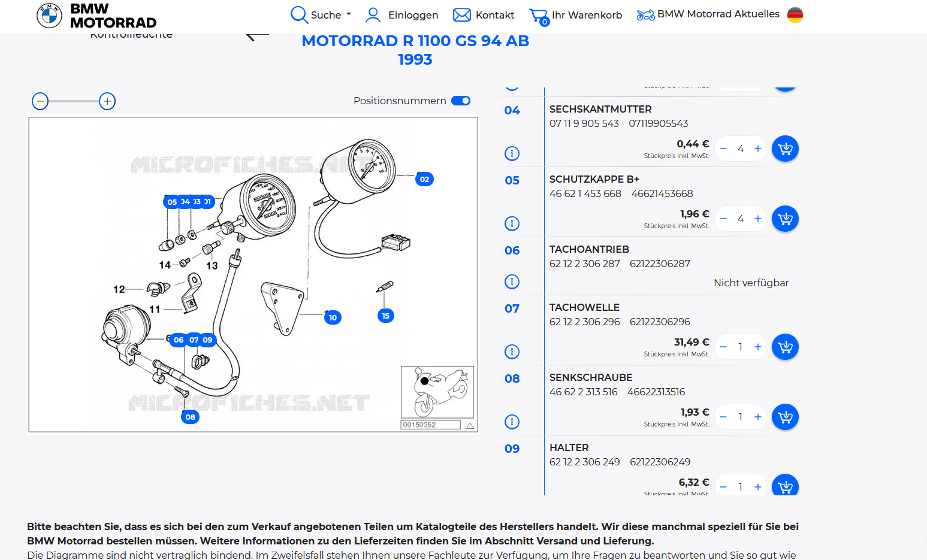Click TACHOANTRIEB part name
Screen dimensions: 927x560
click(x=589, y=249)
